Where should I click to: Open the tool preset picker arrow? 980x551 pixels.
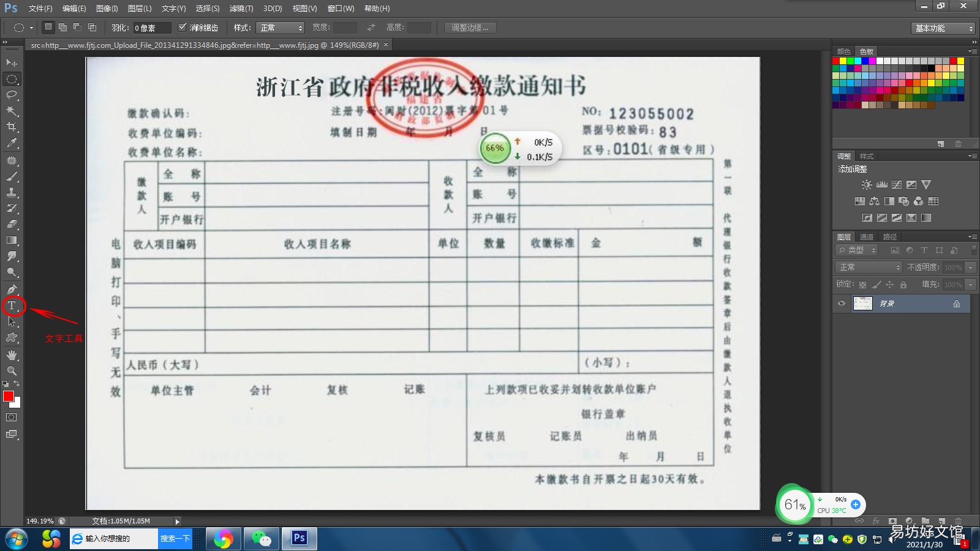click(x=31, y=28)
